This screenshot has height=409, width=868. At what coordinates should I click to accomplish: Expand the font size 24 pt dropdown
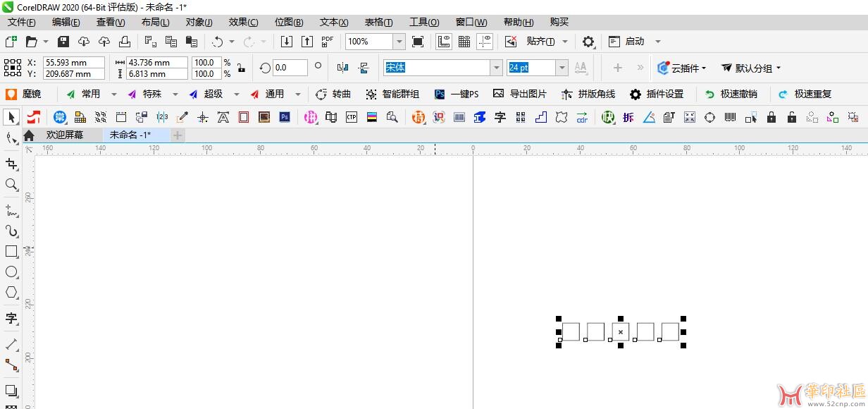[x=562, y=68]
